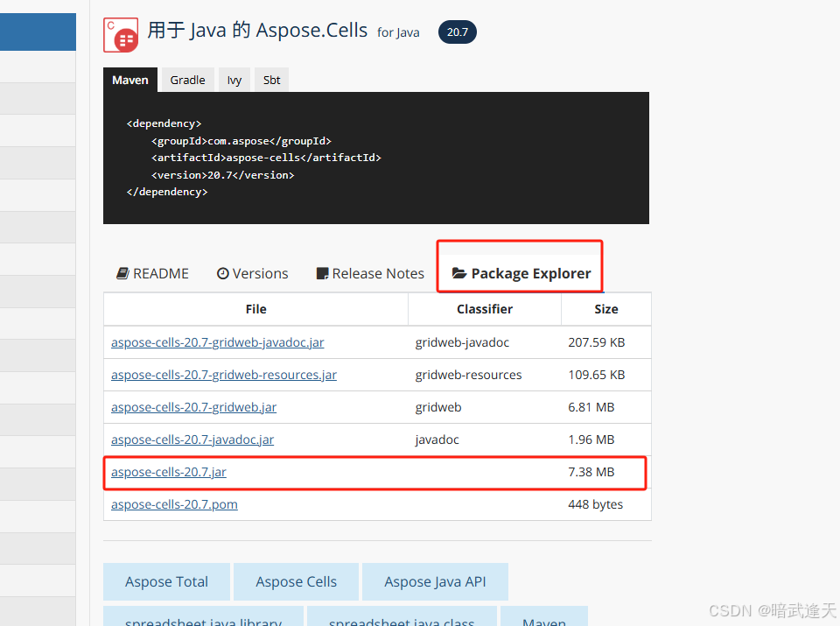Open the Release Notes tab

[x=370, y=273]
